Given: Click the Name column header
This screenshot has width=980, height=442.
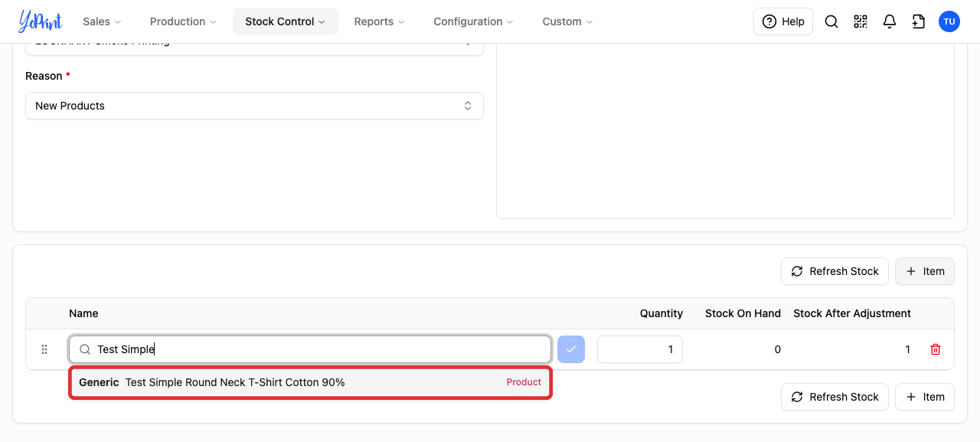Looking at the screenshot, I should tap(83, 313).
